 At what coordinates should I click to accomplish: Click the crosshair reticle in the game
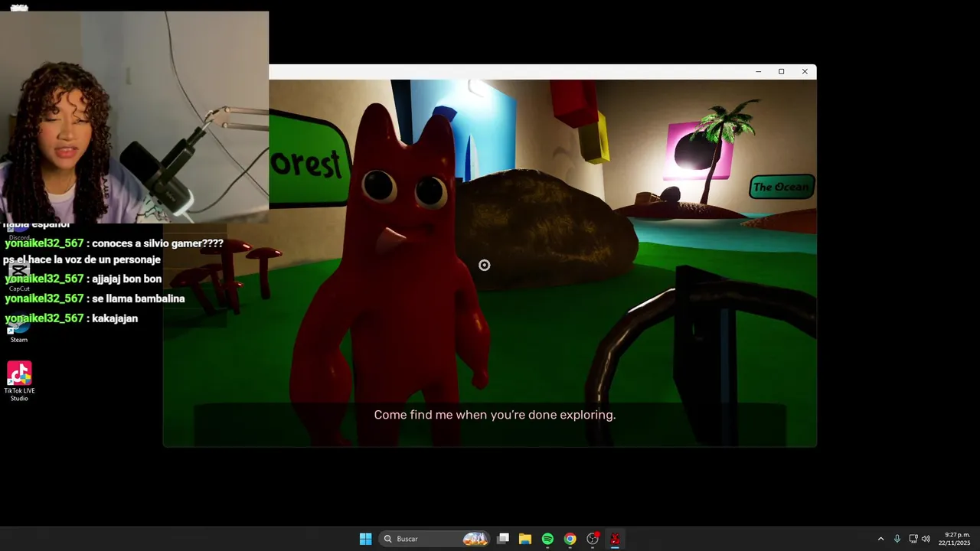pyautogui.click(x=484, y=266)
